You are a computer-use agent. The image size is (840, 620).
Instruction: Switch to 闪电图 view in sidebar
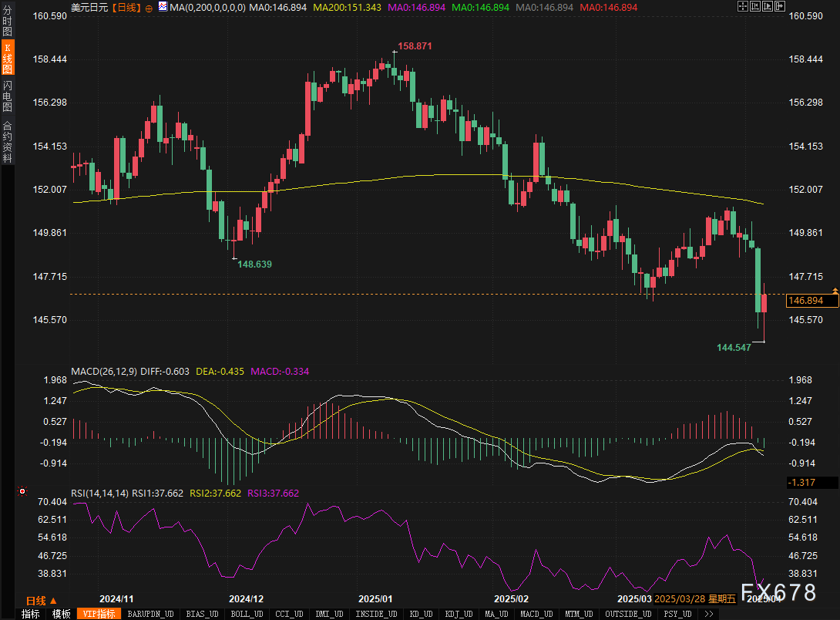(x=7, y=96)
